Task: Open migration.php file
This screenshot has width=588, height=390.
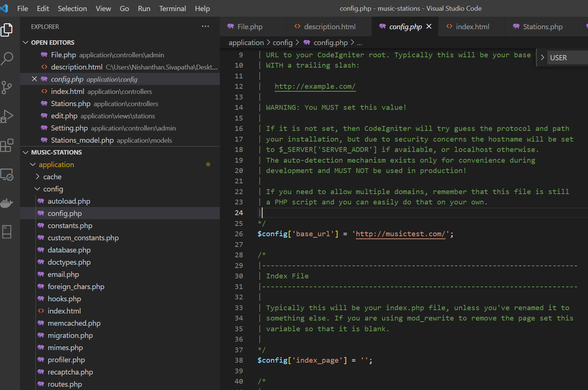Action: [120, 335]
